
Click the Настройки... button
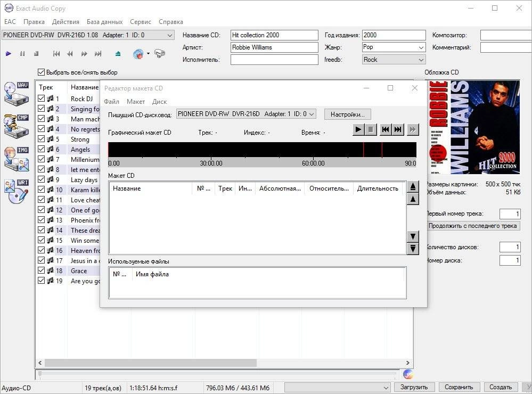[347, 114]
